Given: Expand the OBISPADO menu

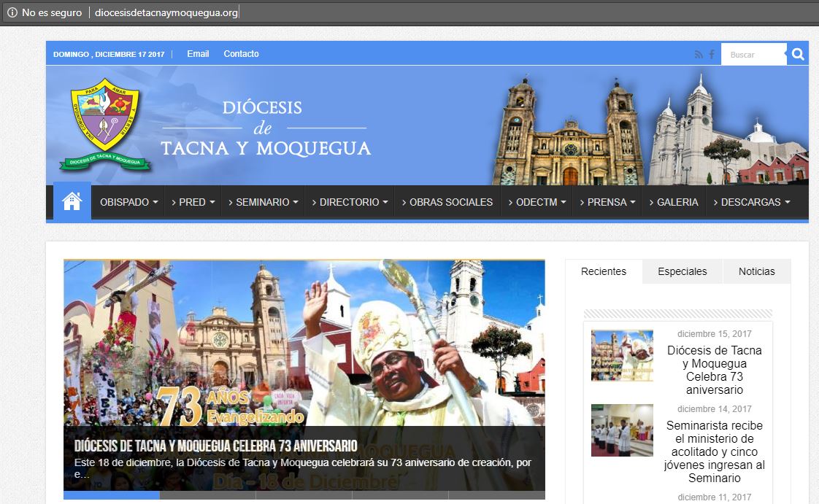Looking at the screenshot, I should pyautogui.click(x=128, y=202).
